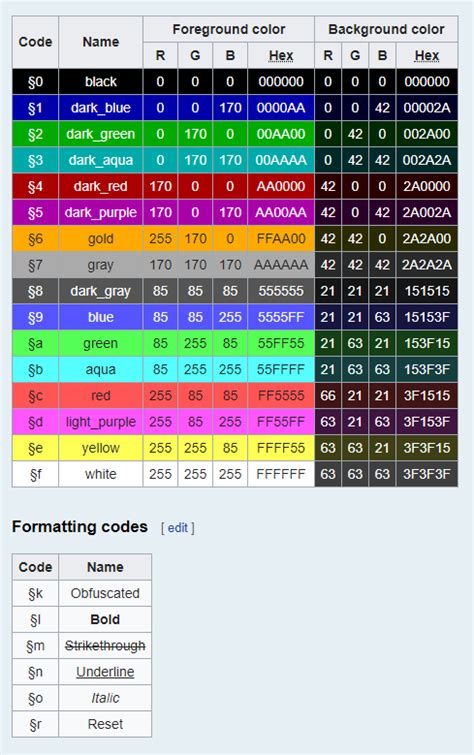Screen dimensions: 474x755
Task: Select hex value AA0000
Action: tap(281, 186)
